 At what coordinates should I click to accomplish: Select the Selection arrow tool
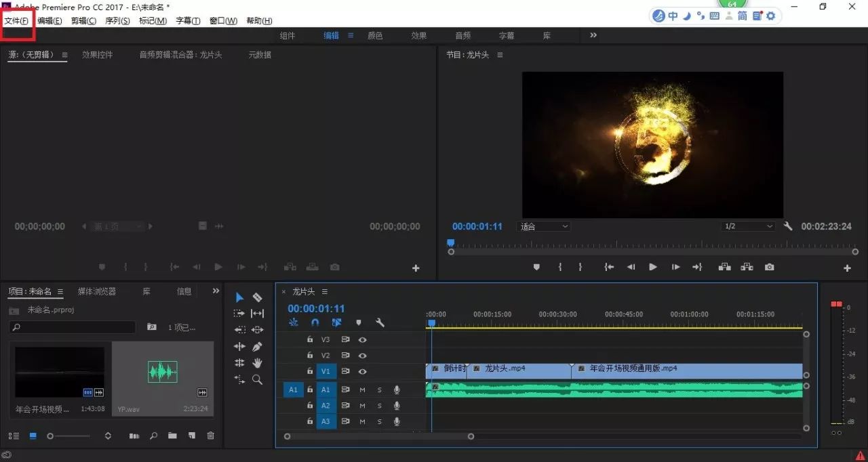[239, 297]
